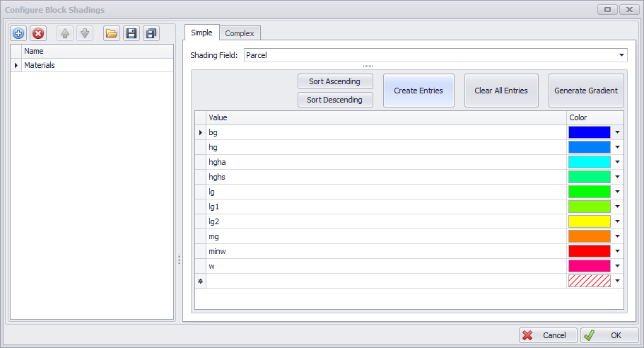Image resolution: width=644 pixels, height=348 pixels.
Task: Move the shading up with the arrow icon
Action: 65,33
